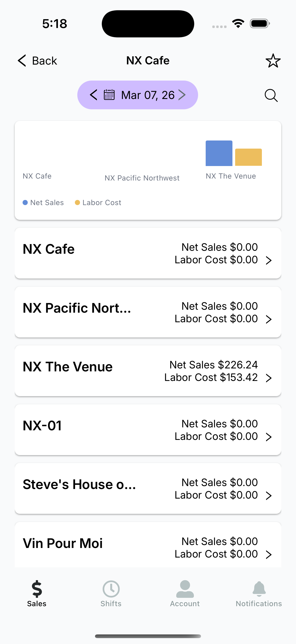Tap the Back button
The width and height of the screenshot is (296, 644).
[38, 61]
